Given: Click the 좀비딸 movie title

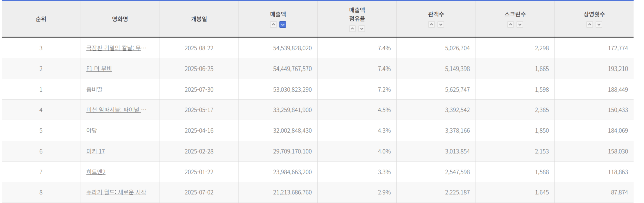Looking at the screenshot, I should [94, 89].
